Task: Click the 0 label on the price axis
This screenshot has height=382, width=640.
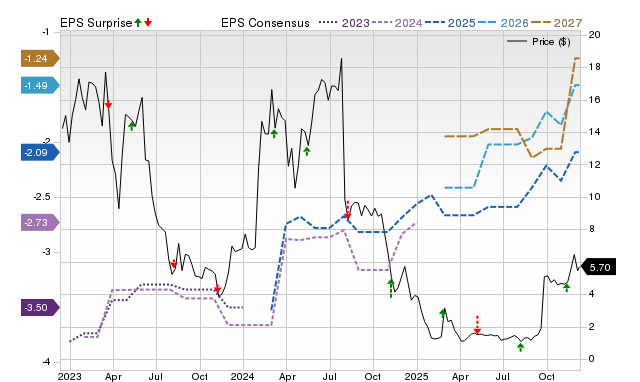Action: click(592, 359)
